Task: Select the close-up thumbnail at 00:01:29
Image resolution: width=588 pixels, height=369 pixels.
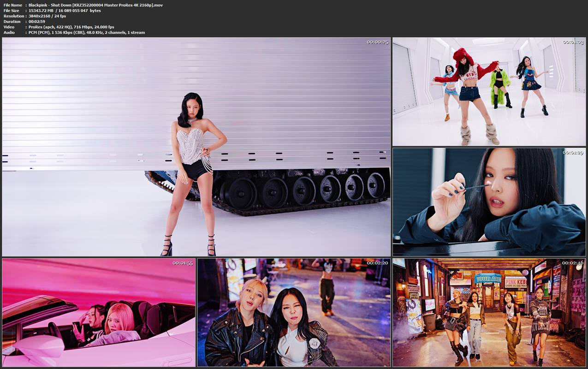Action: pyautogui.click(x=489, y=202)
